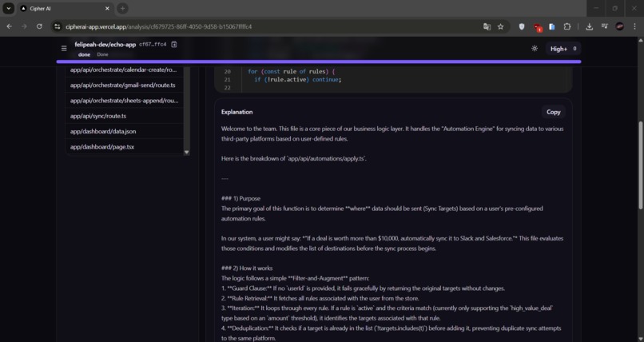Image resolution: width=644 pixels, height=342 pixels.
Task: Open Chrome's three-dot menu
Action: pyautogui.click(x=634, y=26)
